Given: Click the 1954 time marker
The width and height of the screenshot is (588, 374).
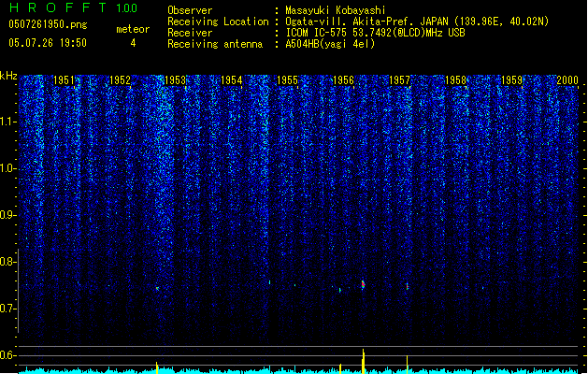Looking at the screenshot, I should pos(232,80).
